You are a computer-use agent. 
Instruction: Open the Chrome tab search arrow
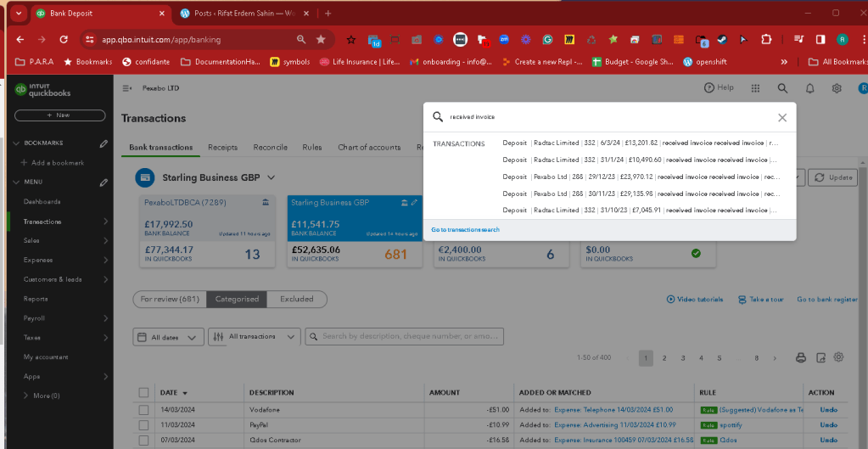tap(19, 14)
